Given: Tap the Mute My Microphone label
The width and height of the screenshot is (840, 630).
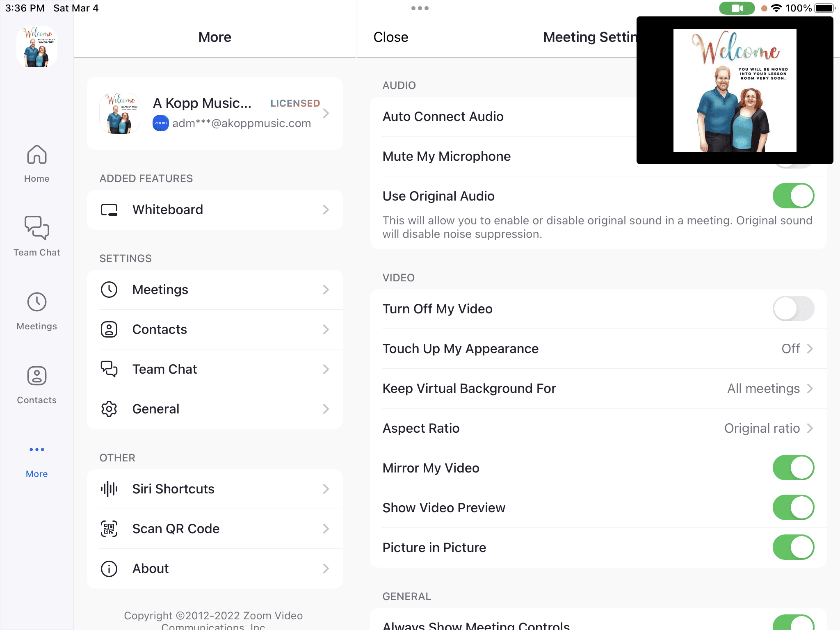Looking at the screenshot, I should tap(447, 156).
